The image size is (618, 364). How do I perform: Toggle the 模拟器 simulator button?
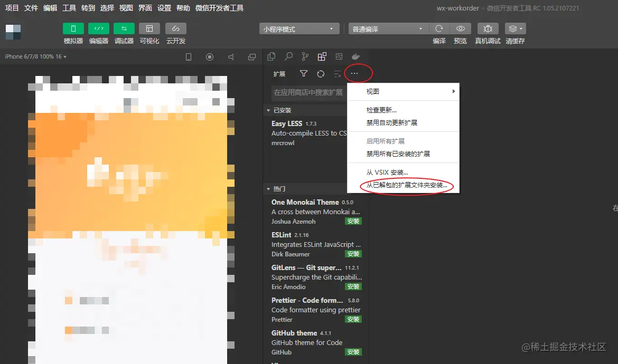coord(73,28)
